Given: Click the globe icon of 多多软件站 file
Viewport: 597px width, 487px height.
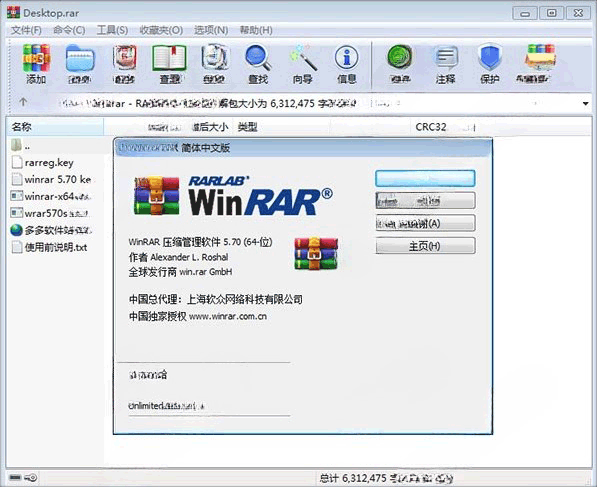Looking at the screenshot, I should click(x=16, y=230).
